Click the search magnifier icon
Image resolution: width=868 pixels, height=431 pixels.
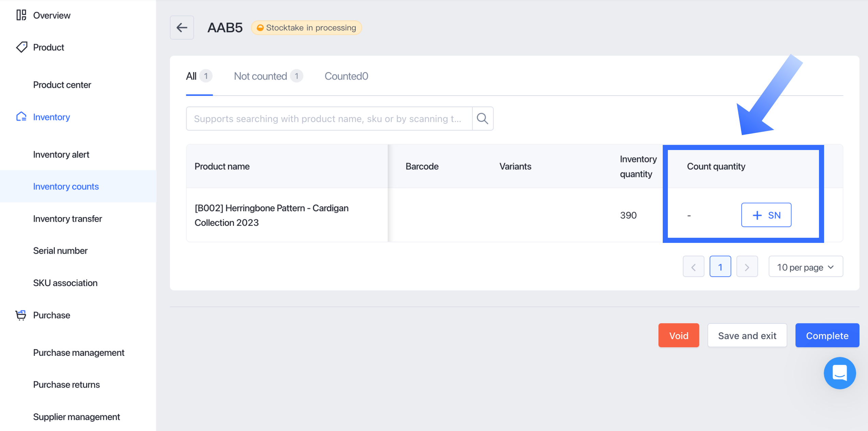click(x=482, y=118)
